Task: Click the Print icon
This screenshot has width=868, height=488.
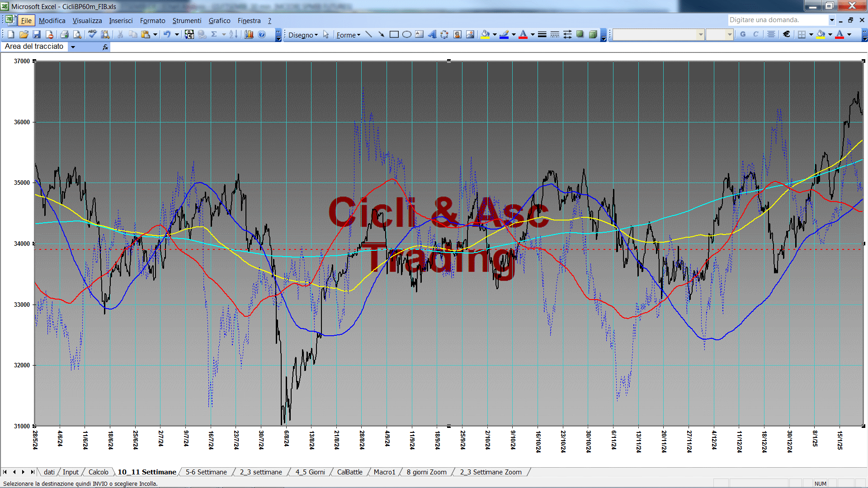Action: (x=64, y=35)
